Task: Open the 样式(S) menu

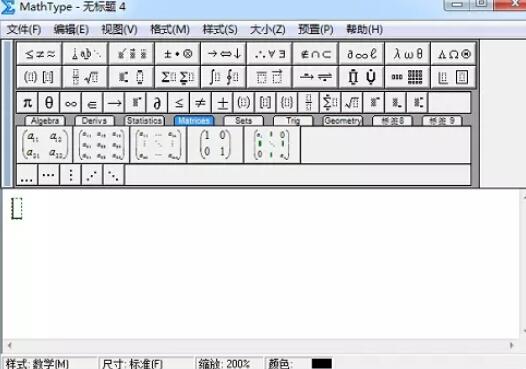Action: [x=220, y=30]
